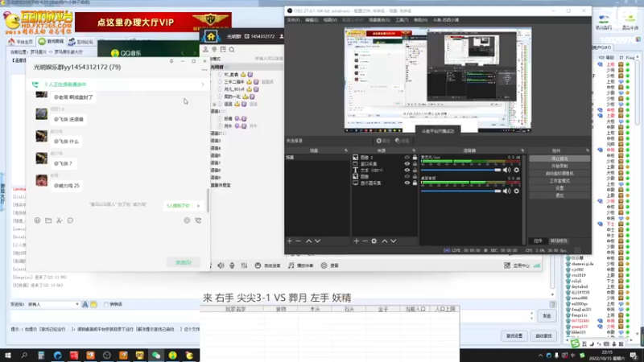Open the 编辑(E) menu in OBS
Viewport: 644px width, 362px height.
pos(312,19)
